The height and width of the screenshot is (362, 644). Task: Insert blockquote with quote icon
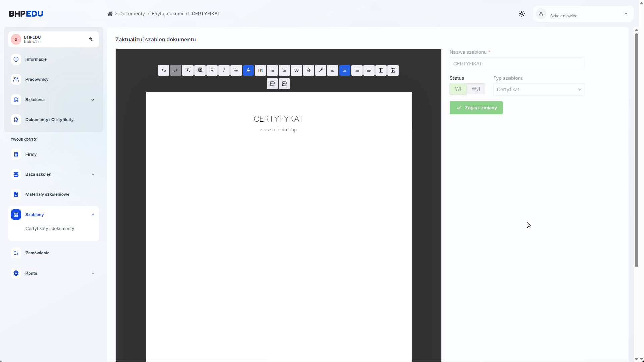(x=297, y=70)
